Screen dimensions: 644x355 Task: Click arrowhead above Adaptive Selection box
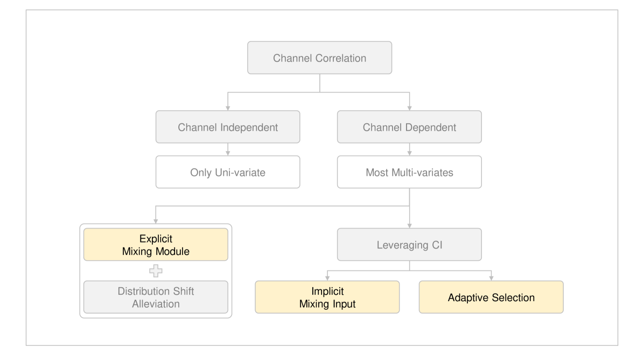492,278
